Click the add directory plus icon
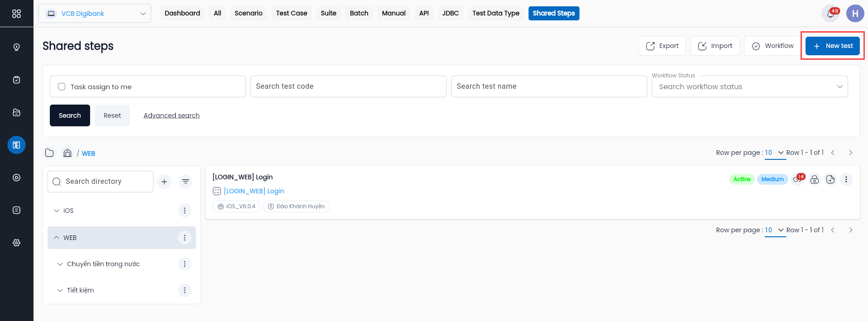This screenshot has width=868, height=321. click(x=164, y=182)
